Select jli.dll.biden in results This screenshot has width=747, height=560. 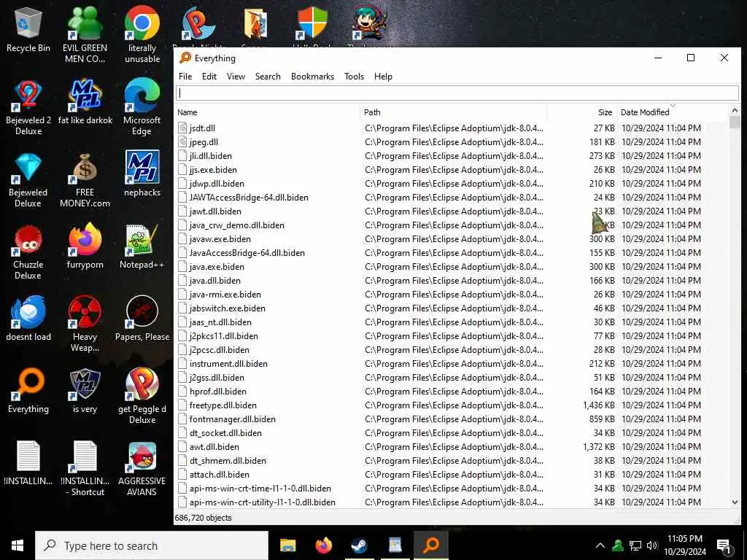click(x=452, y=156)
